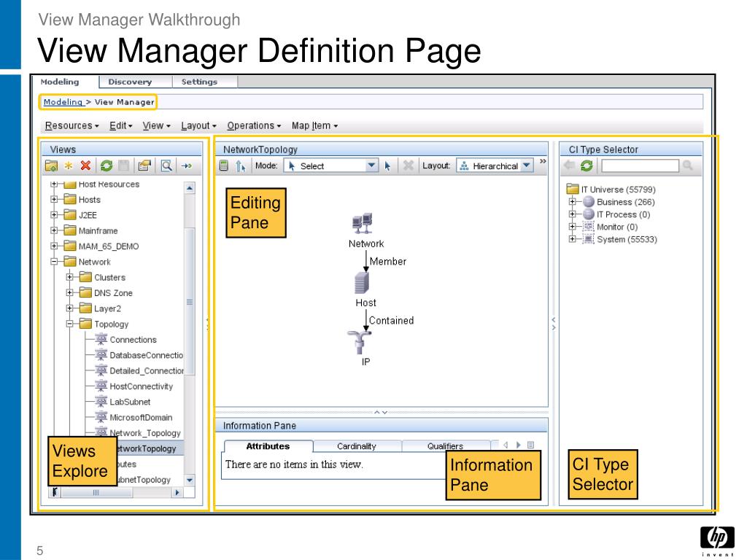Open the Operations menu
The image size is (747, 560).
pos(254,125)
